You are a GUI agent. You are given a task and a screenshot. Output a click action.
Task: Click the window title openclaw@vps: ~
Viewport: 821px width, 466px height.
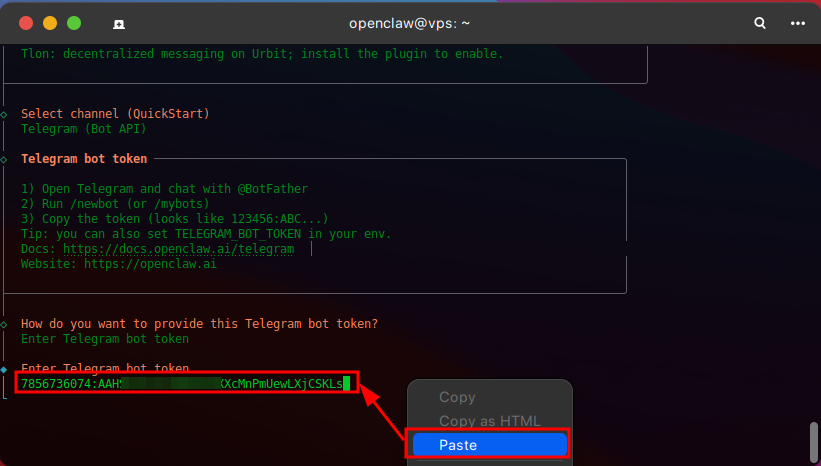pyautogui.click(x=410, y=23)
